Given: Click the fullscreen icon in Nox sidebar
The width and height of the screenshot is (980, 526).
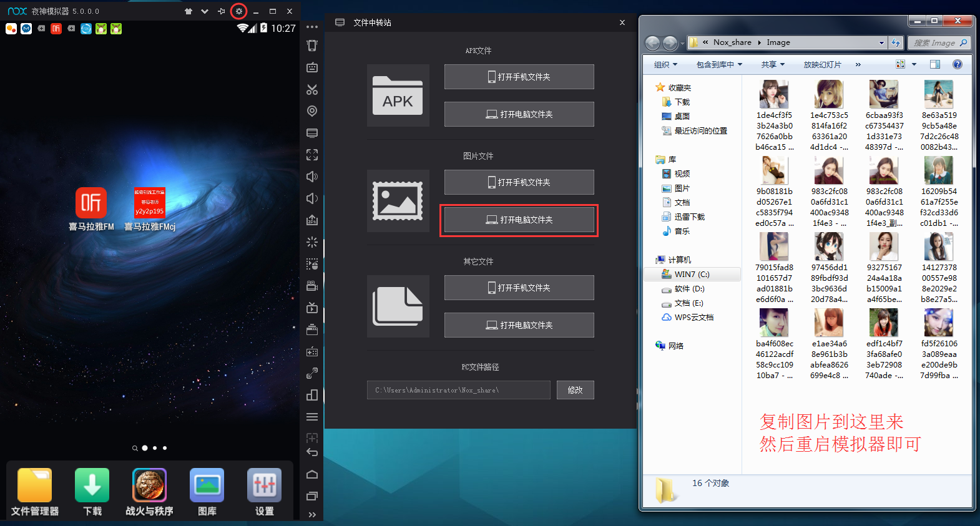Looking at the screenshot, I should pos(312,155).
